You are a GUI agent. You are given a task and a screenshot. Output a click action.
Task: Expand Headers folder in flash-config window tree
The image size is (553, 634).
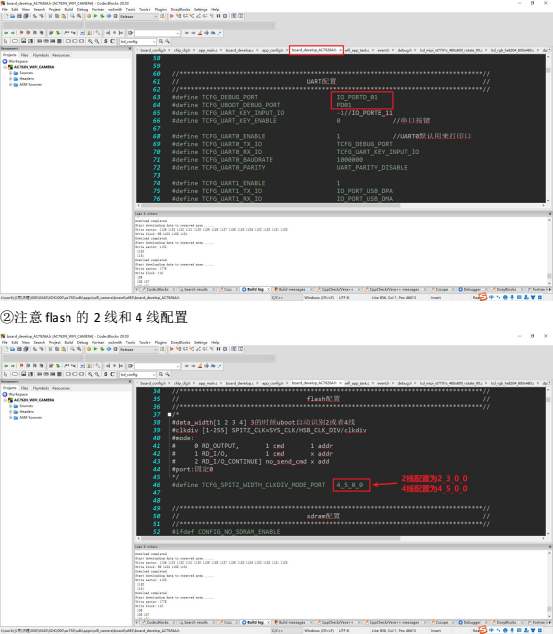(11, 412)
